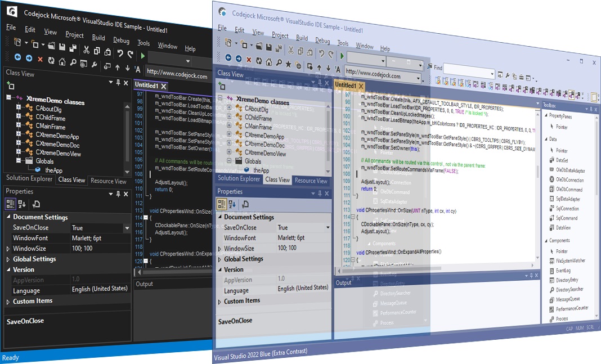The image size is (601, 364).
Task: Click Cut scissors icon in dark window
Action: pos(87,50)
